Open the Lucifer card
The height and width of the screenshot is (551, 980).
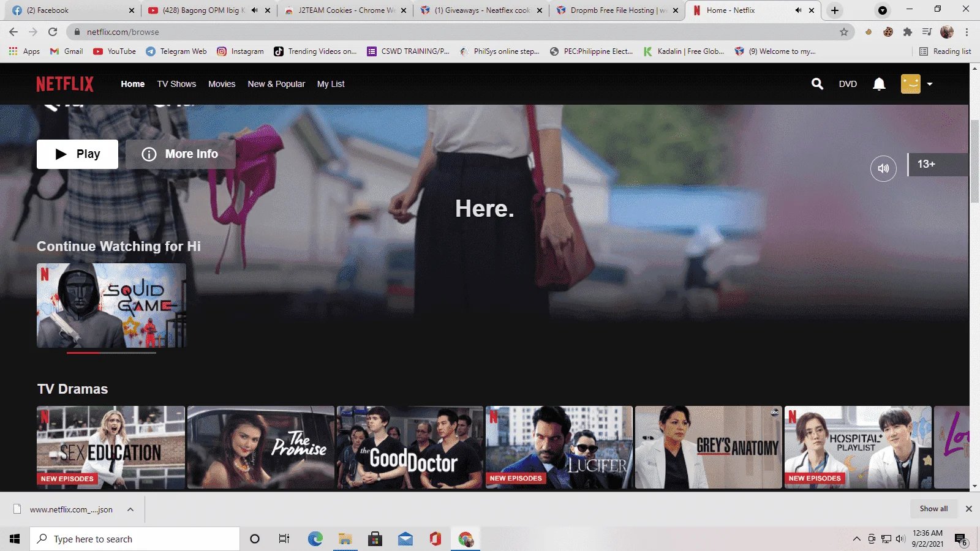559,447
